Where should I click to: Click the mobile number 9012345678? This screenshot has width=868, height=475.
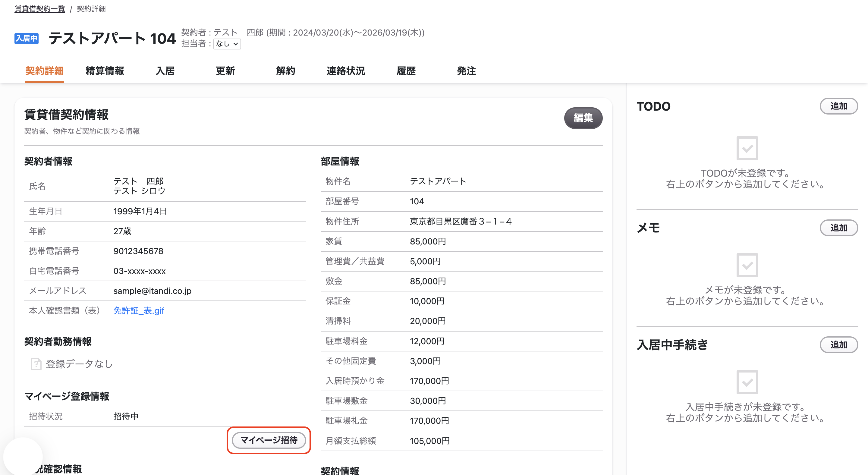tap(138, 251)
